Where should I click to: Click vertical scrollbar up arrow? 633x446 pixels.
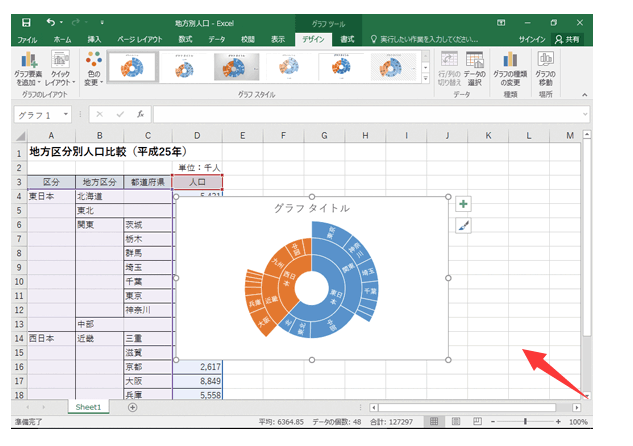tap(587, 134)
